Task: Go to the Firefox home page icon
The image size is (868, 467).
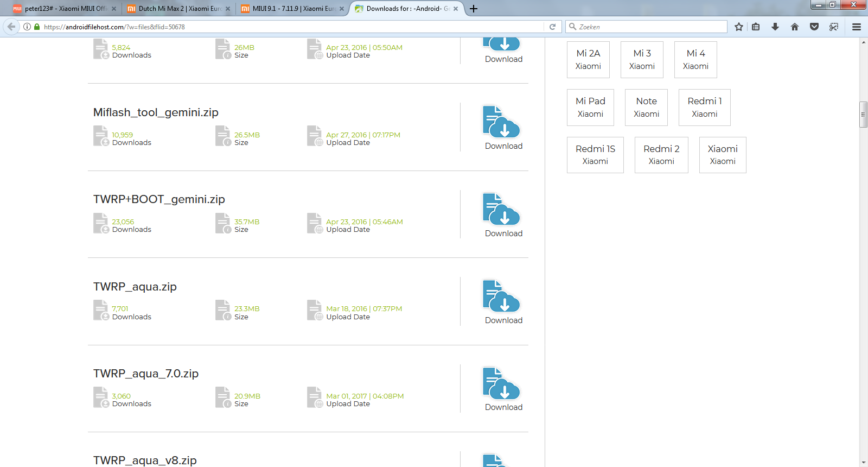Action: 795,27
